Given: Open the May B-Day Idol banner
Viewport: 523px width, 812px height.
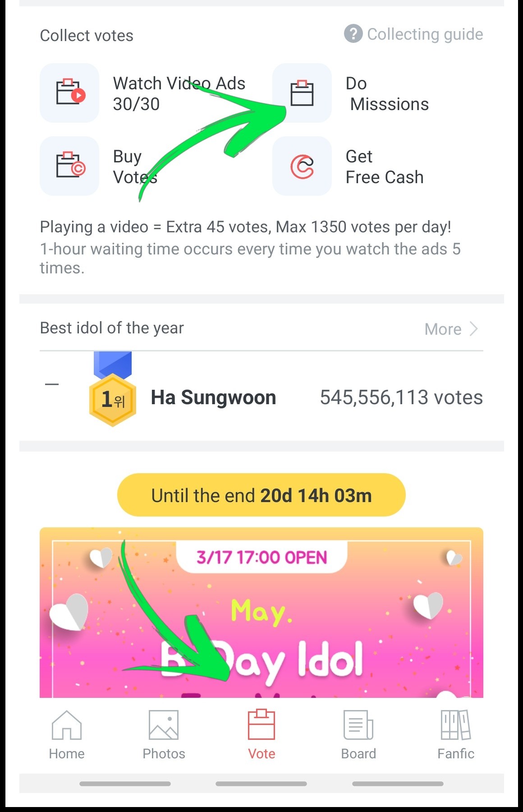Looking at the screenshot, I should click(x=261, y=613).
